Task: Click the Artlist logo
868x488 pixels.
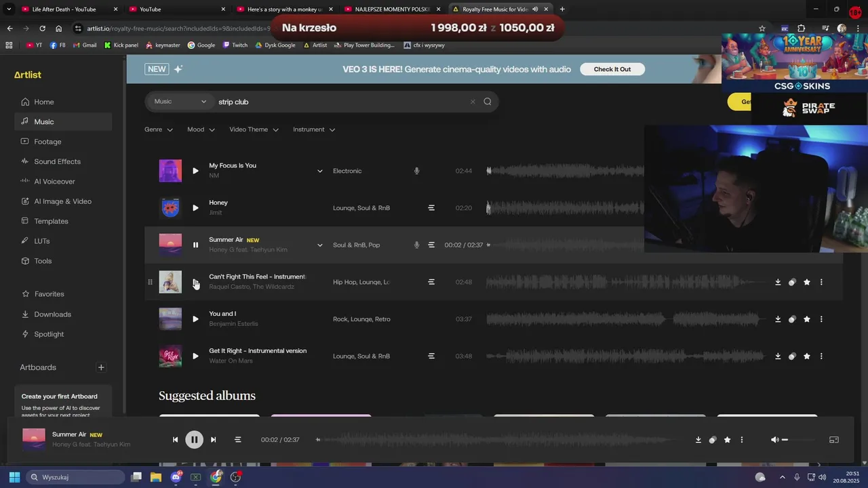Action: pos(28,75)
